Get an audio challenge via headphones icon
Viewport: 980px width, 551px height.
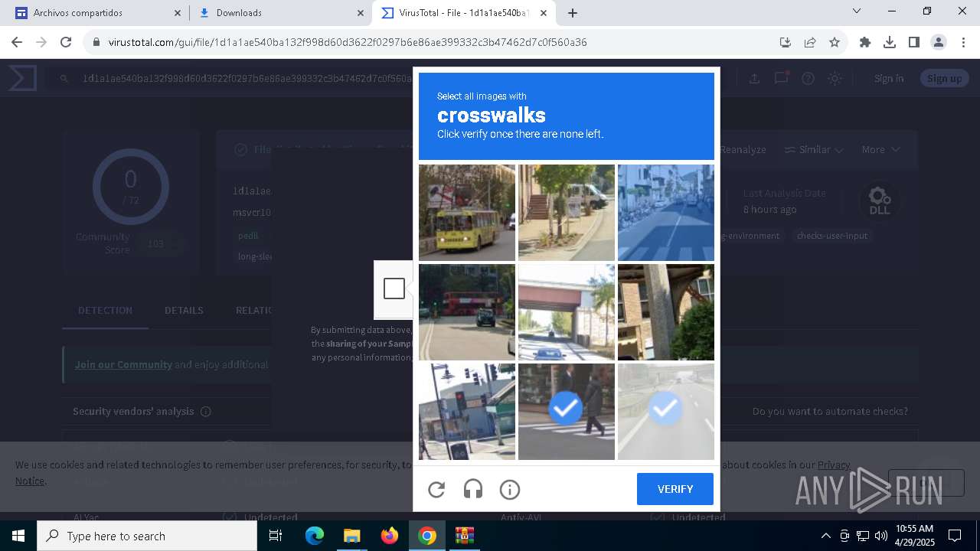pos(473,490)
